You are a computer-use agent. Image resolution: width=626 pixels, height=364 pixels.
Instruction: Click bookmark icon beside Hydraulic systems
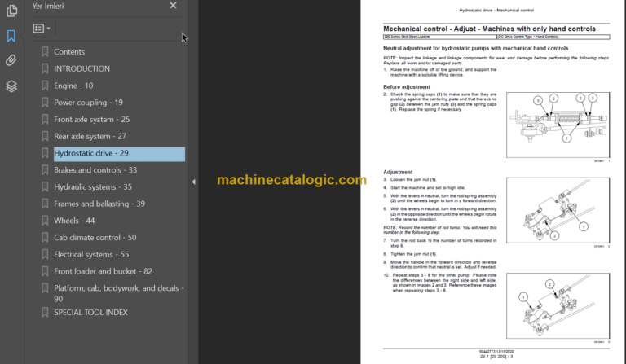(45, 187)
